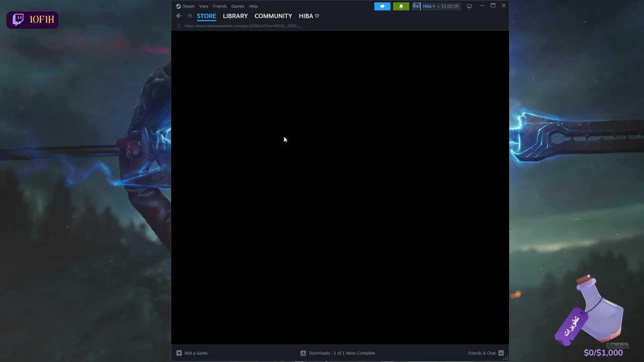Open the HIBA profile tab
Image resolution: width=644 pixels, height=362 pixels.
(309, 16)
